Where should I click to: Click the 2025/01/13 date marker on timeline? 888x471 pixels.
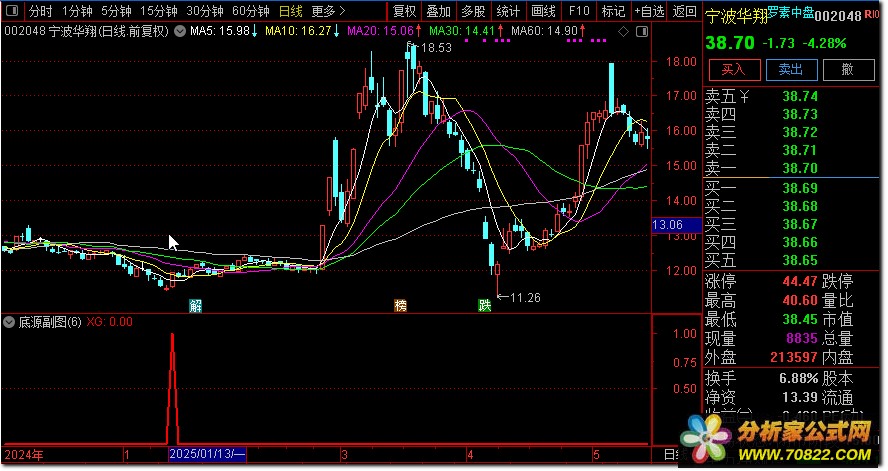(x=207, y=454)
